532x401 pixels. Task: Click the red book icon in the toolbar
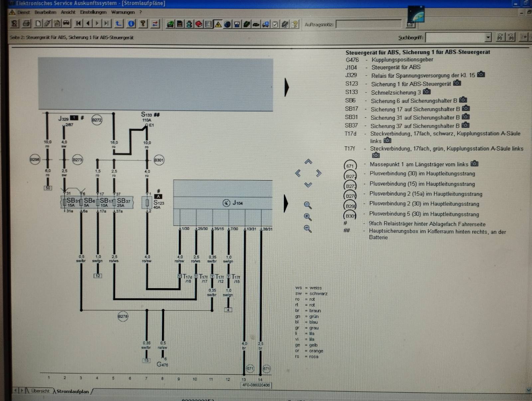click(199, 24)
